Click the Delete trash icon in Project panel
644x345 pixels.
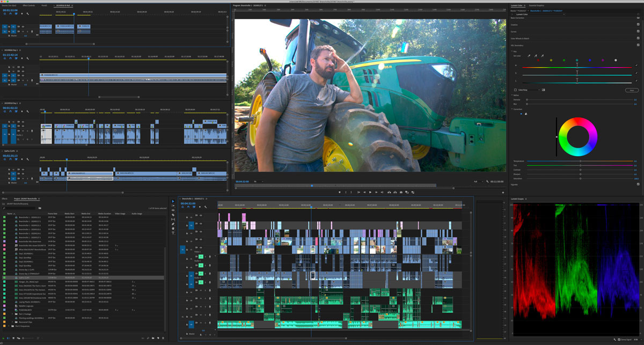(x=163, y=338)
